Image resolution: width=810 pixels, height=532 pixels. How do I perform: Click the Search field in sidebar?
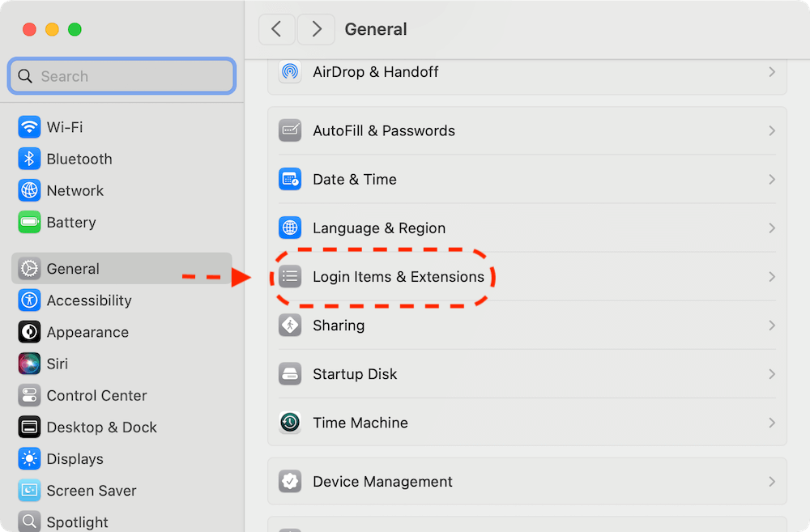pos(122,76)
